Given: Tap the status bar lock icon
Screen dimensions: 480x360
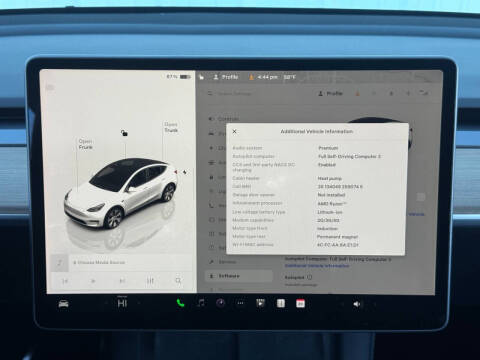Looking at the screenshot, I should coord(201,77).
